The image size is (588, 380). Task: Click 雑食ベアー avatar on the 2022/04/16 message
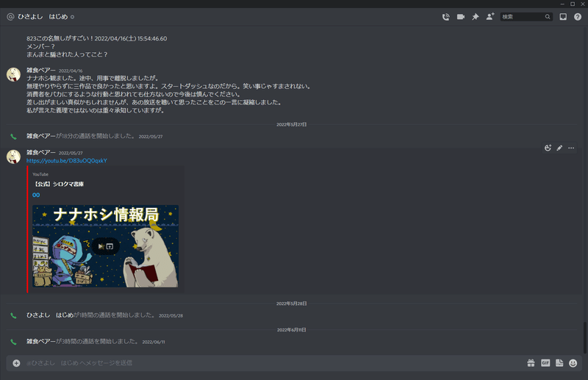pos(13,74)
